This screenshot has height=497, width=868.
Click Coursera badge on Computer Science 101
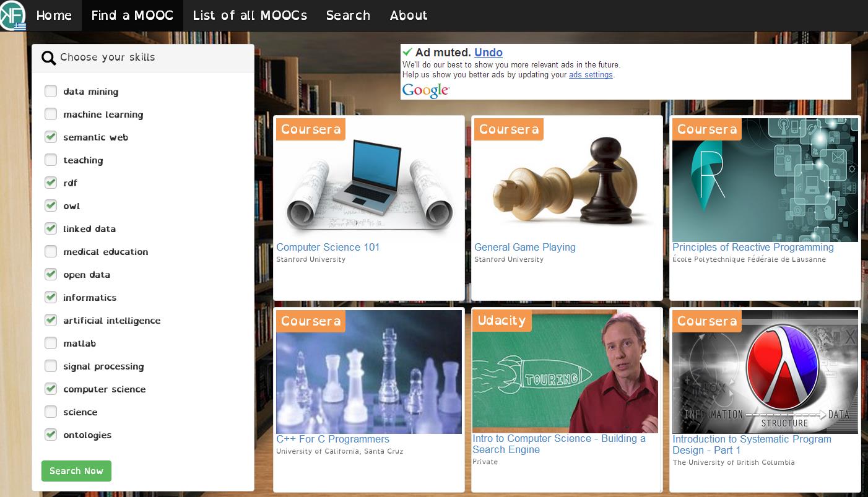pos(311,129)
